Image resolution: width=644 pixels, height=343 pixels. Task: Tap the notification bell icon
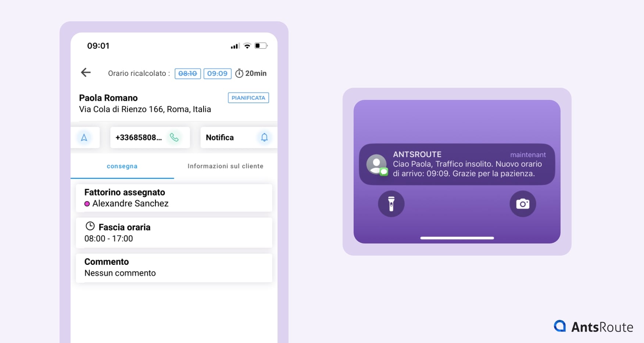(264, 137)
